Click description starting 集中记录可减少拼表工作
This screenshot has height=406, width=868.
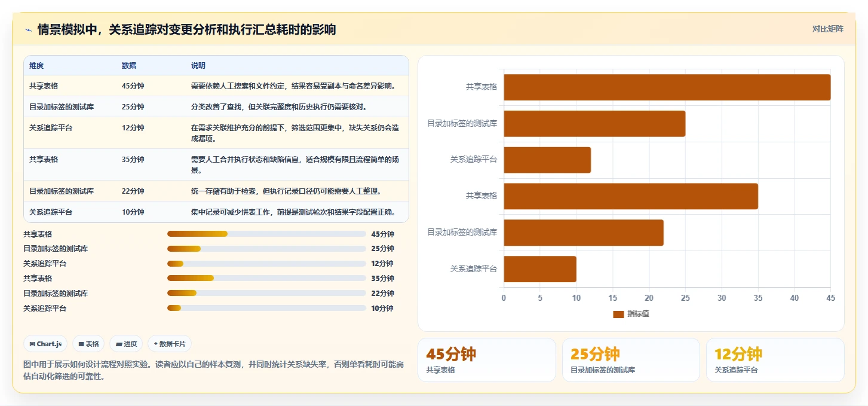(x=294, y=212)
